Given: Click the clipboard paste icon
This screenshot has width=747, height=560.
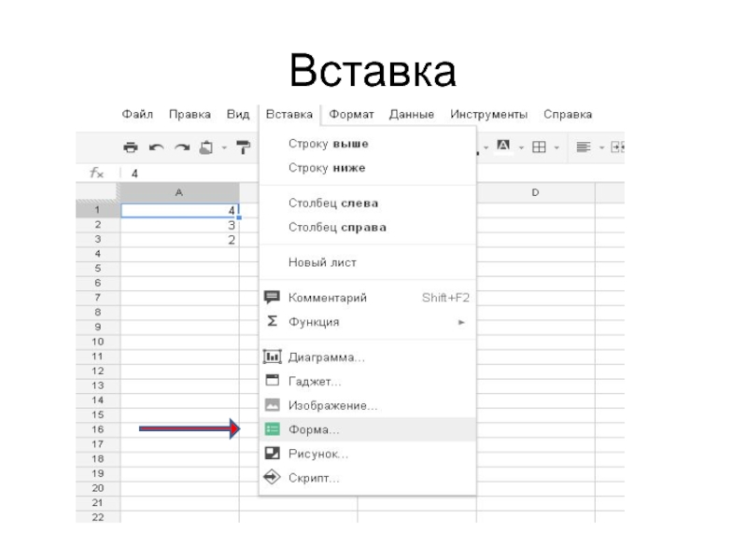Looking at the screenshot, I should pyautogui.click(x=206, y=147).
